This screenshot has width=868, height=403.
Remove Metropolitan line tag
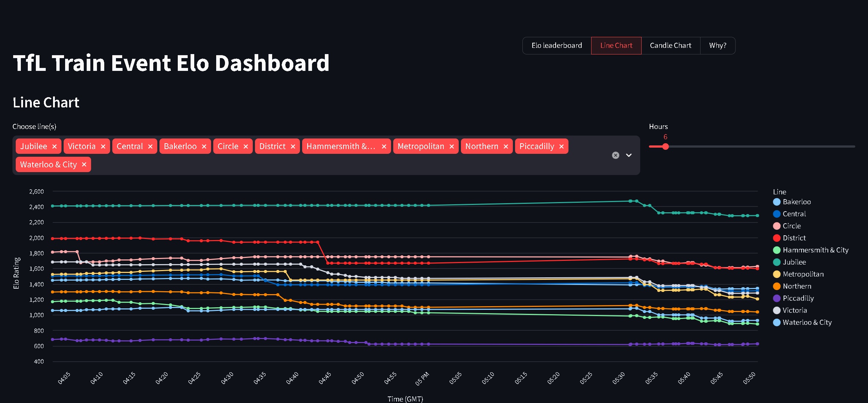point(452,147)
